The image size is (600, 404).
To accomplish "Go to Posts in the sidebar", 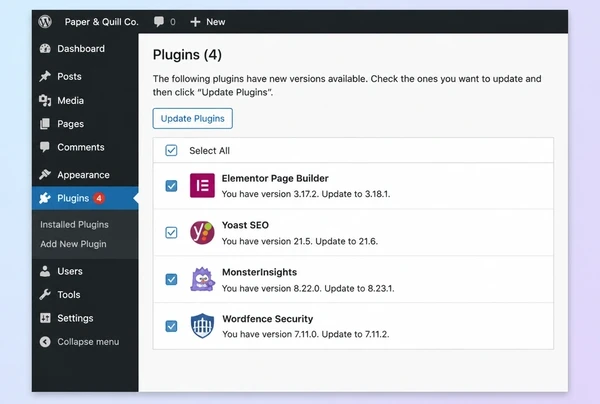I will click(x=85, y=76).
